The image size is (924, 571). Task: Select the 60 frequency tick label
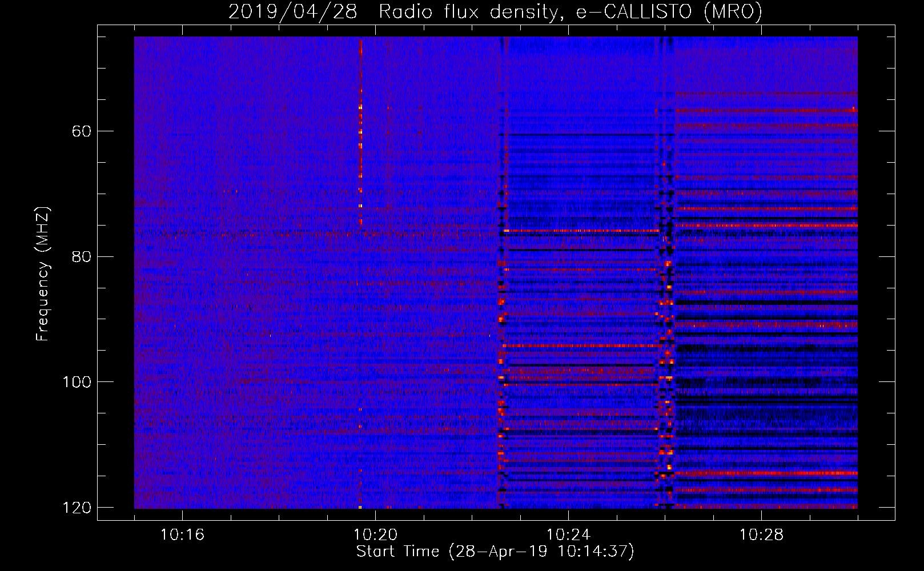(x=81, y=131)
